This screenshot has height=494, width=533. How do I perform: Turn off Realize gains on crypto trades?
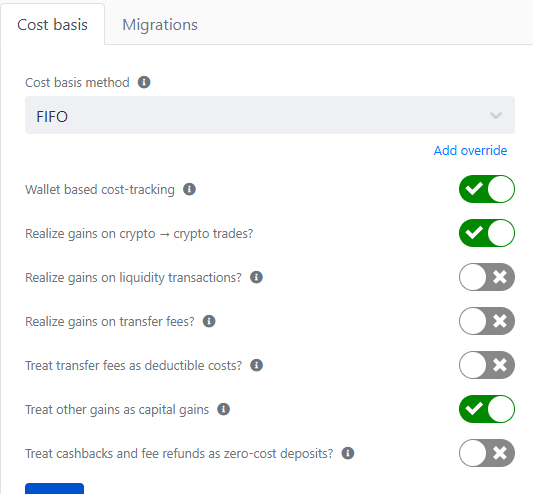tap(487, 233)
